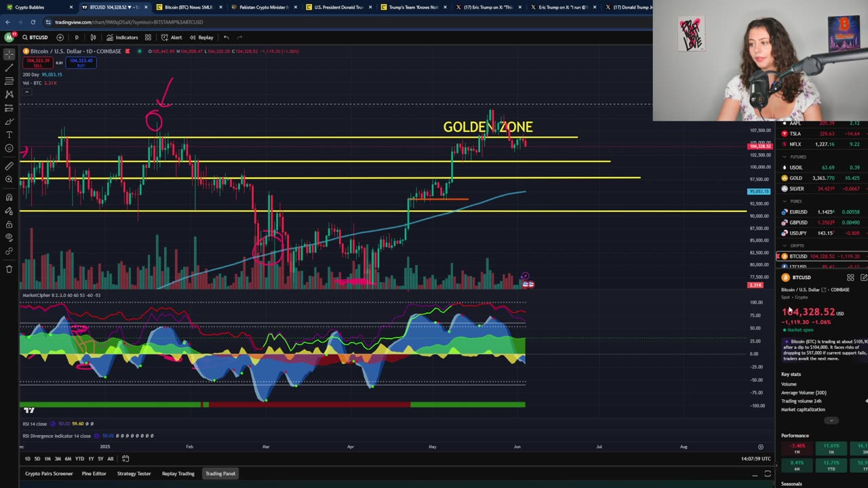Screen dimensions: 868x488
Task: Go back in the browser
Action: coord(7,22)
